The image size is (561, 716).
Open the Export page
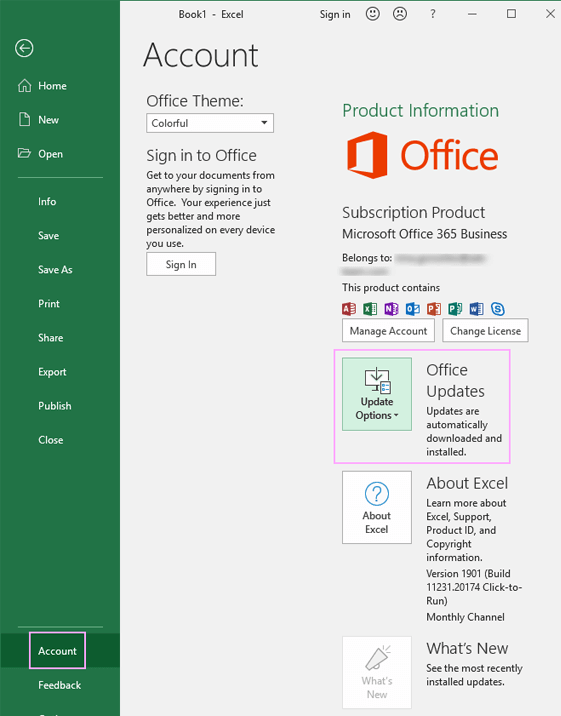(x=52, y=372)
